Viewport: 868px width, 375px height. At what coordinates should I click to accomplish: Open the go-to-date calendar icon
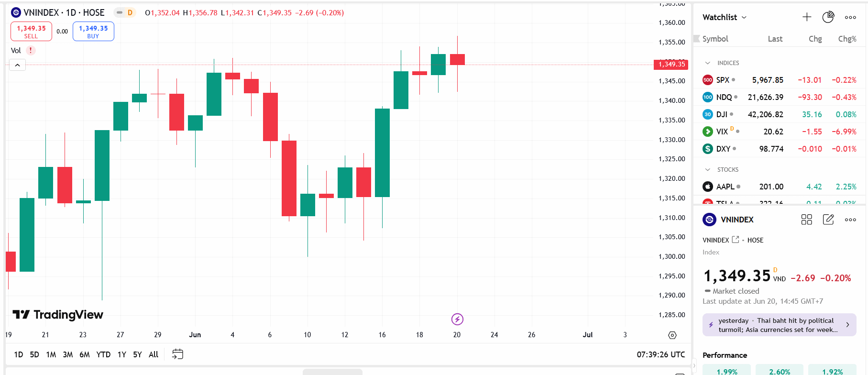[177, 354]
